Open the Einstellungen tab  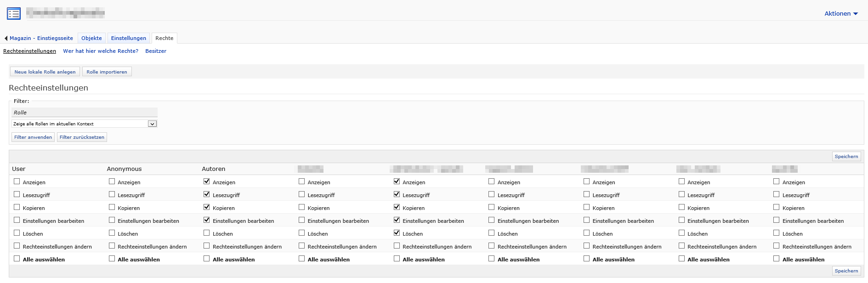[x=128, y=39]
